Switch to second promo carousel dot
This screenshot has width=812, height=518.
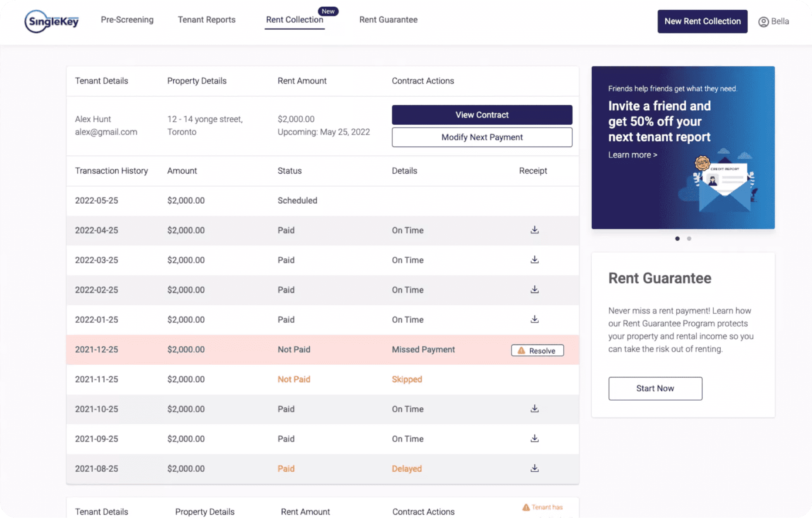click(689, 239)
